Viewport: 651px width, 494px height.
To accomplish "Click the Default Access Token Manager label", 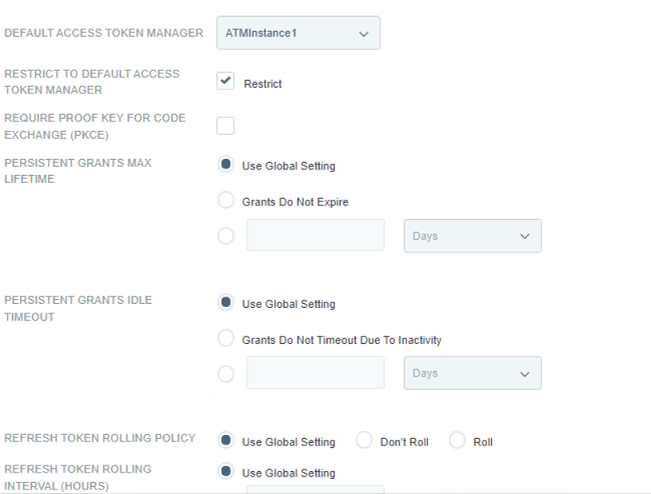I will pos(104,33).
